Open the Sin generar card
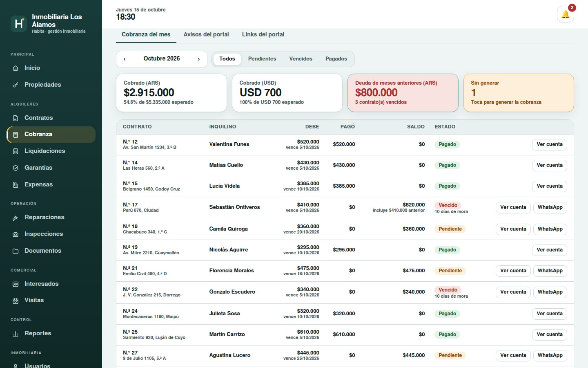 tap(519, 93)
